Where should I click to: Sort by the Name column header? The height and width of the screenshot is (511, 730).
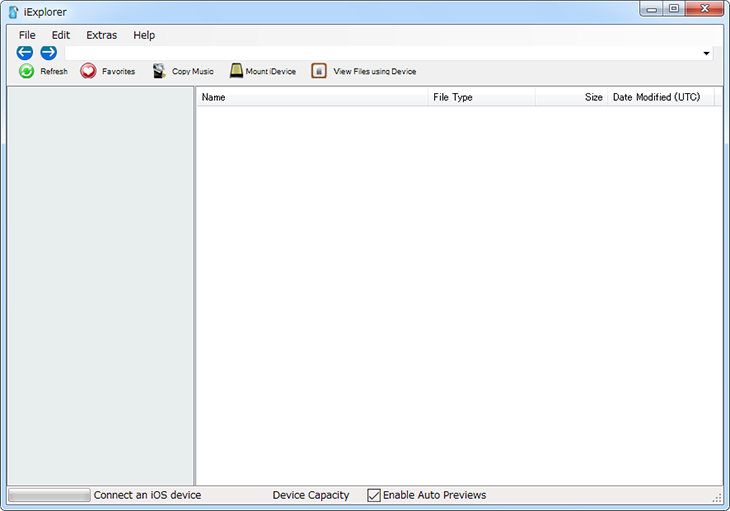pyautogui.click(x=312, y=97)
